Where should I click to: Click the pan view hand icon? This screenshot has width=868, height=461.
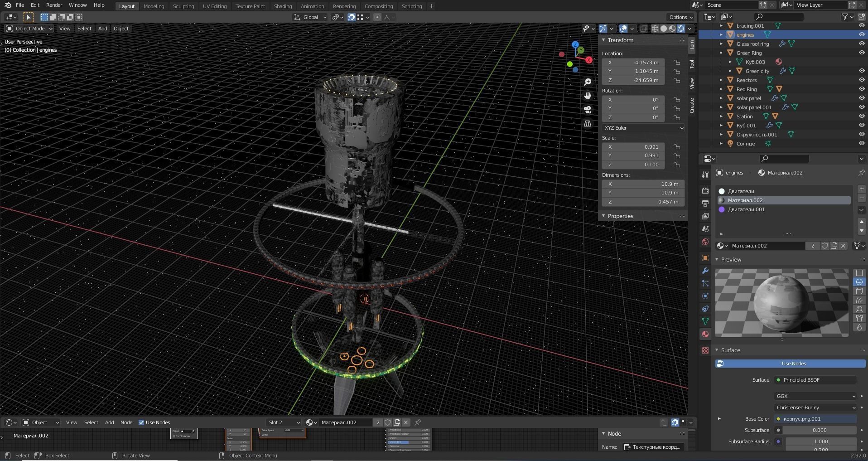pos(588,96)
